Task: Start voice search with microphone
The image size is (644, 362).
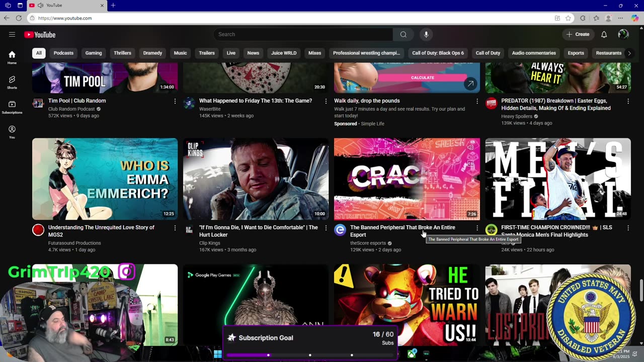Action: 426,34
